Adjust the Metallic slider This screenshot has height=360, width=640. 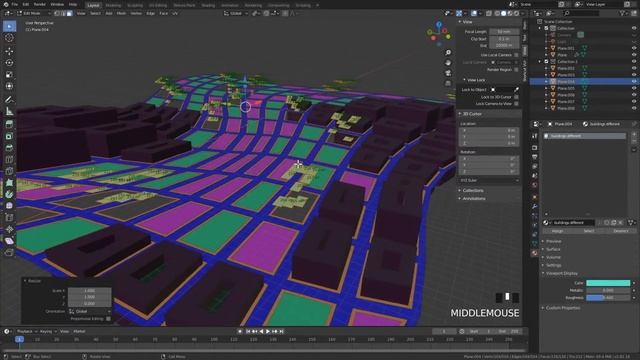[608, 290]
